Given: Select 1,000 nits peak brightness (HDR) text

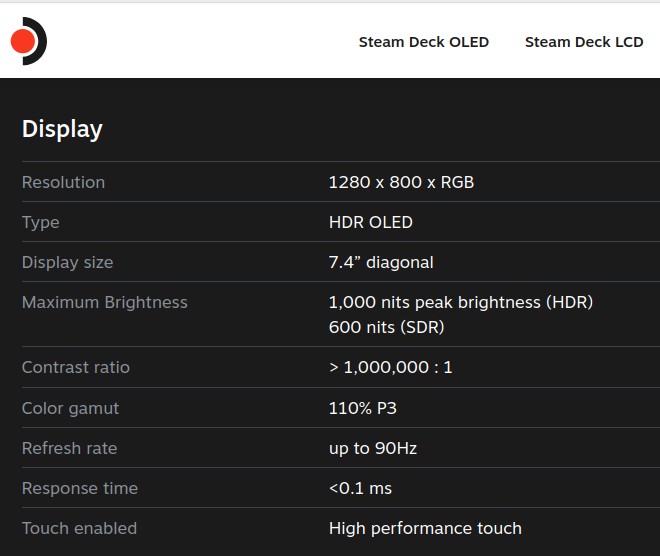Looking at the screenshot, I should click(x=461, y=303).
